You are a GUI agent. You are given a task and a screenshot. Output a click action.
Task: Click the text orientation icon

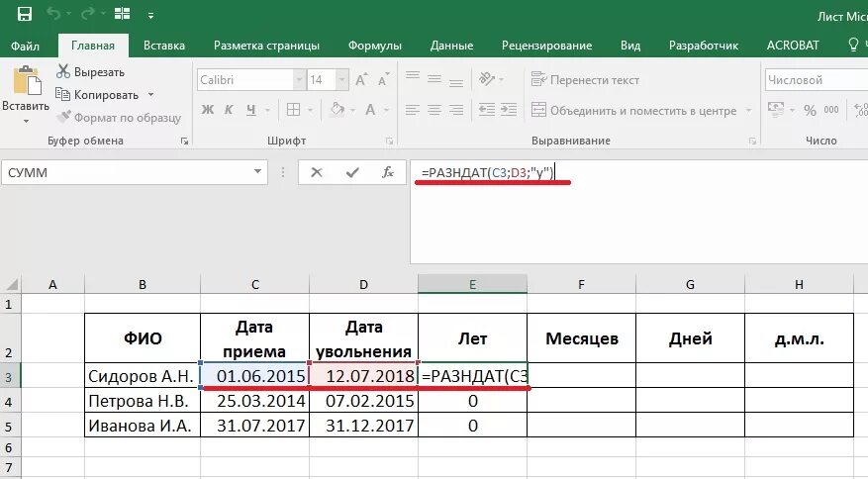(x=487, y=79)
